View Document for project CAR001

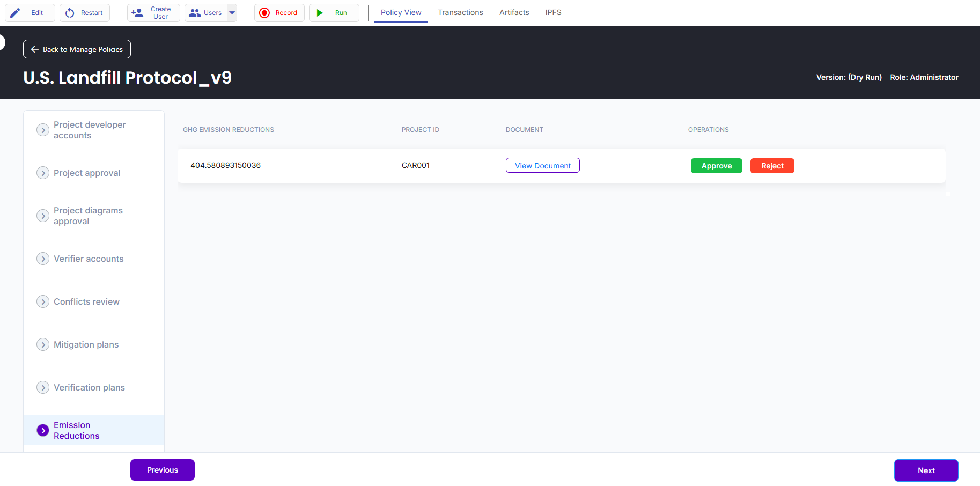tap(542, 166)
